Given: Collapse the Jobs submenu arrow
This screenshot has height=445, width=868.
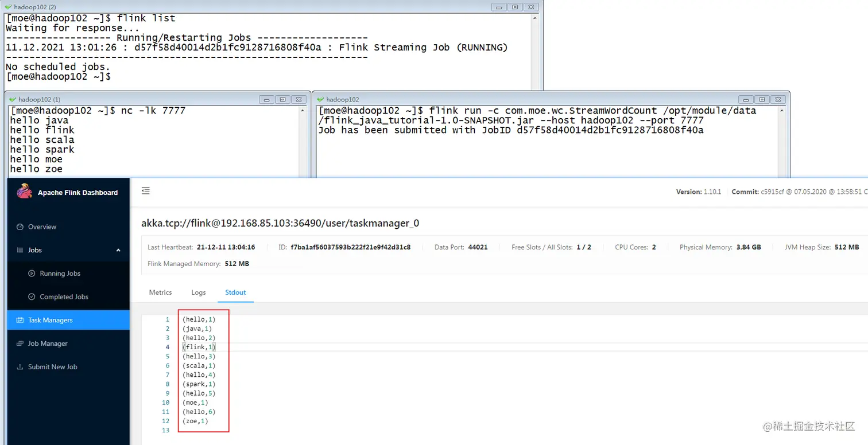Looking at the screenshot, I should click(119, 250).
